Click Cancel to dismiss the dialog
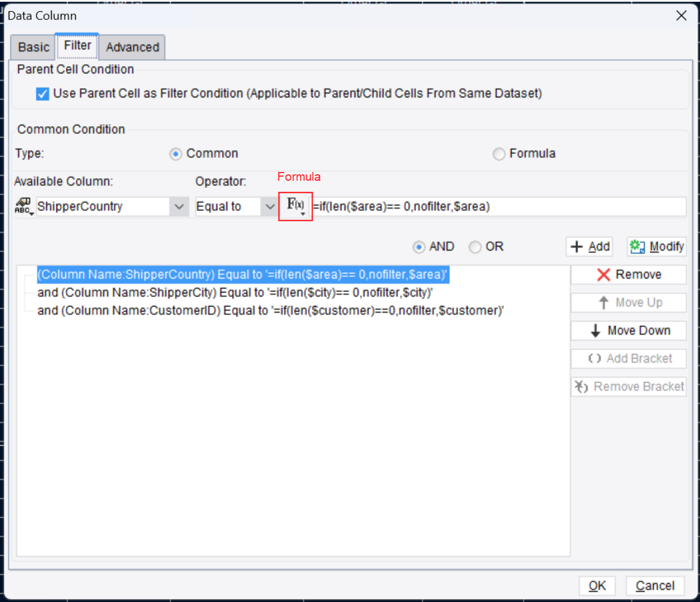The image size is (700, 602). 655,586
